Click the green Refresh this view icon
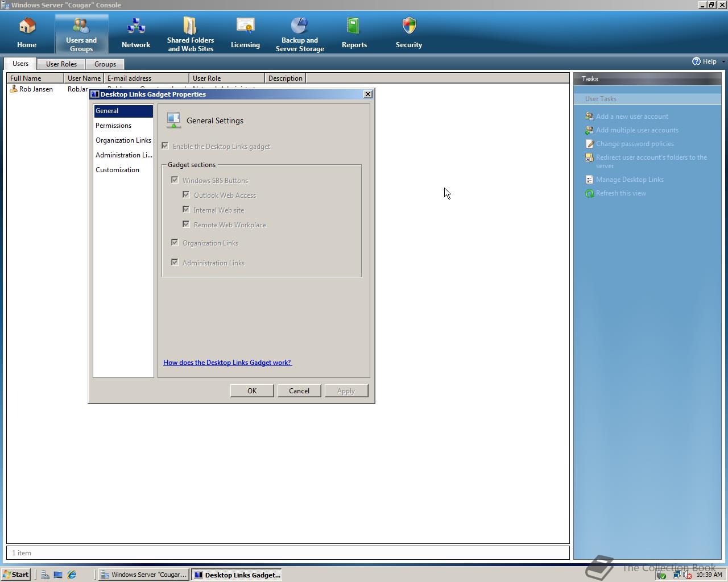Screen dimensions: 728x582 pyautogui.click(x=589, y=193)
